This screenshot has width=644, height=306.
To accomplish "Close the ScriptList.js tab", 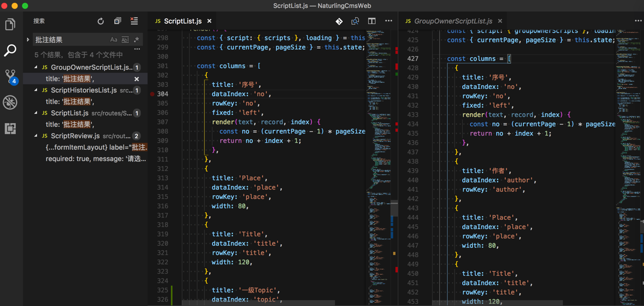I will pyautogui.click(x=209, y=21).
